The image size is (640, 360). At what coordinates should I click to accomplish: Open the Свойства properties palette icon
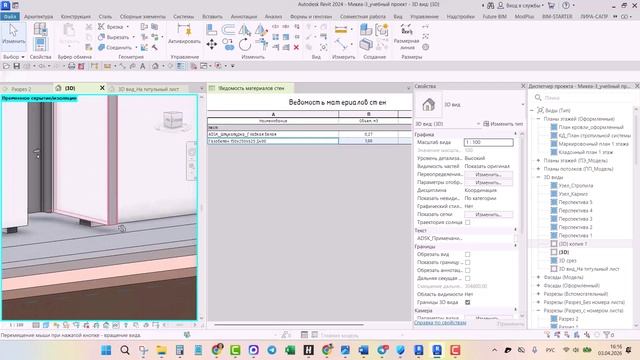[40, 44]
